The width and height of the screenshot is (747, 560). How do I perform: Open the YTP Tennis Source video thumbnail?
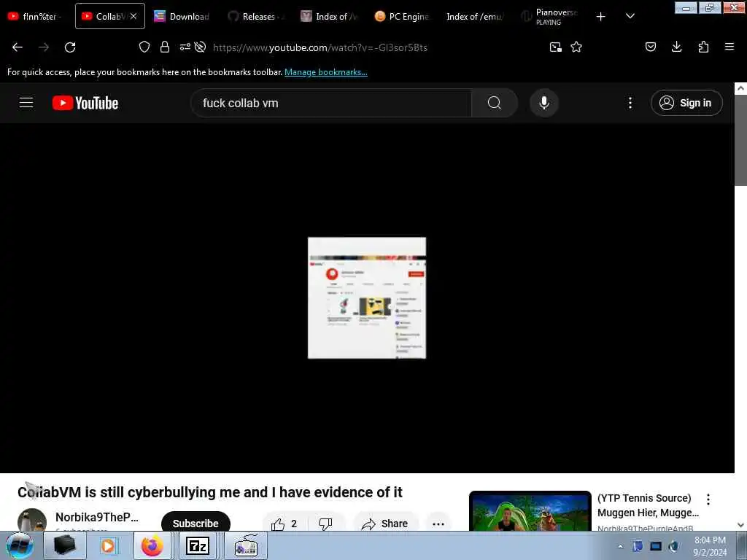[530, 511]
